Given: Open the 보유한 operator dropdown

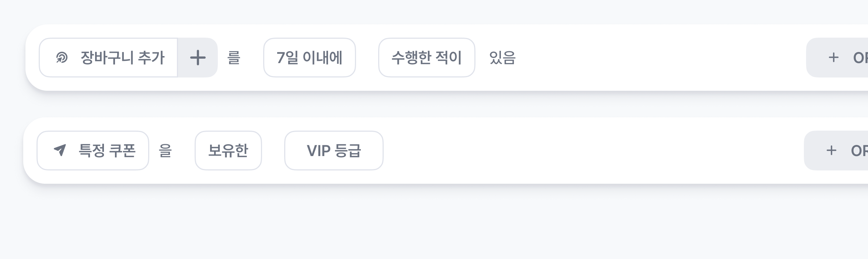Looking at the screenshot, I should click(x=228, y=151).
